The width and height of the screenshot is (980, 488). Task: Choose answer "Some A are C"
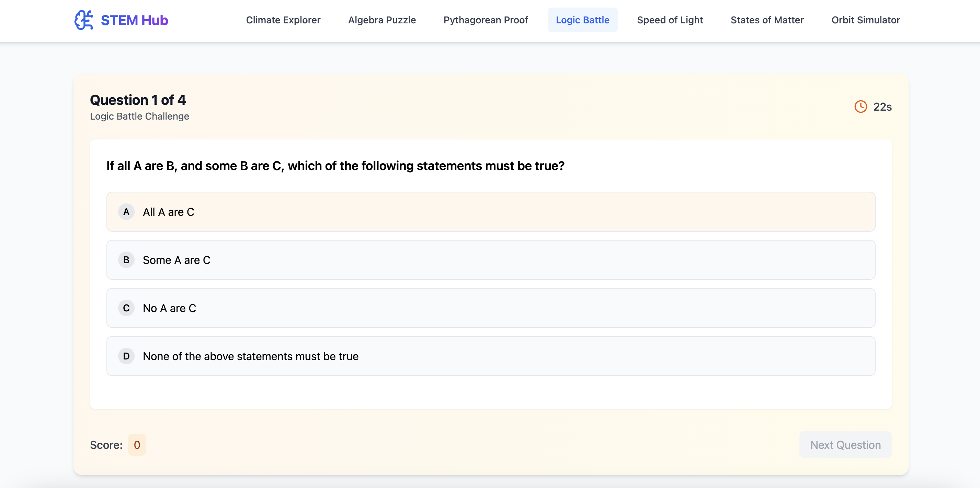(x=491, y=260)
